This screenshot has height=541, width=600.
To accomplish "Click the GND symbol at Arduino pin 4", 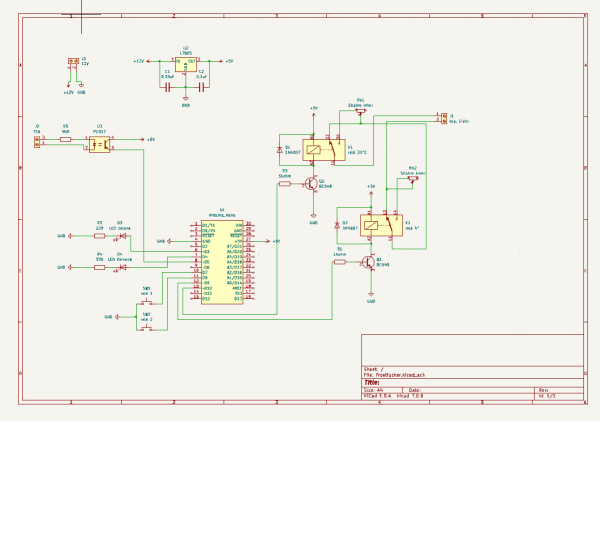I will [170, 241].
